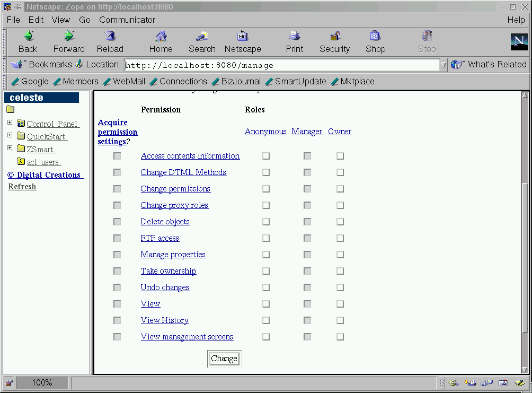
Task: Open the Go menu
Action: [x=84, y=20]
